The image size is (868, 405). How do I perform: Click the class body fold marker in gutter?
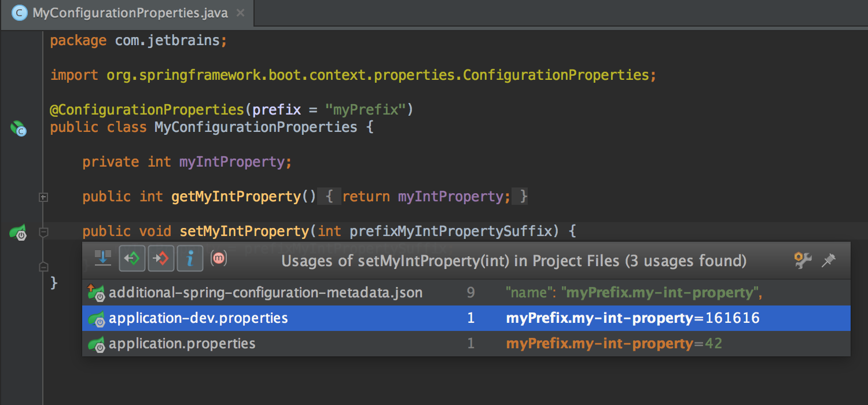[43, 266]
